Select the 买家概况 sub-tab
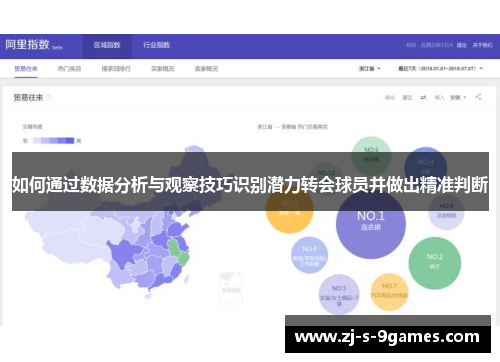 (x=163, y=69)
